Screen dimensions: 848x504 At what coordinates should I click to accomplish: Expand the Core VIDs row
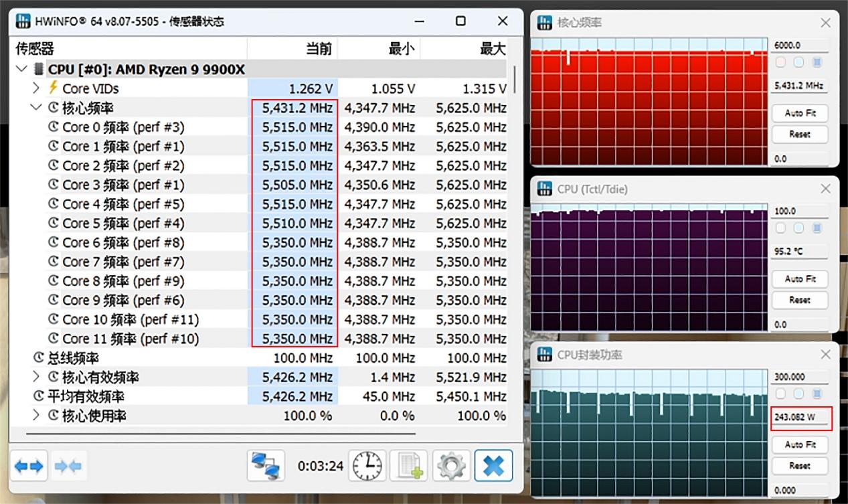(x=37, y=88)
